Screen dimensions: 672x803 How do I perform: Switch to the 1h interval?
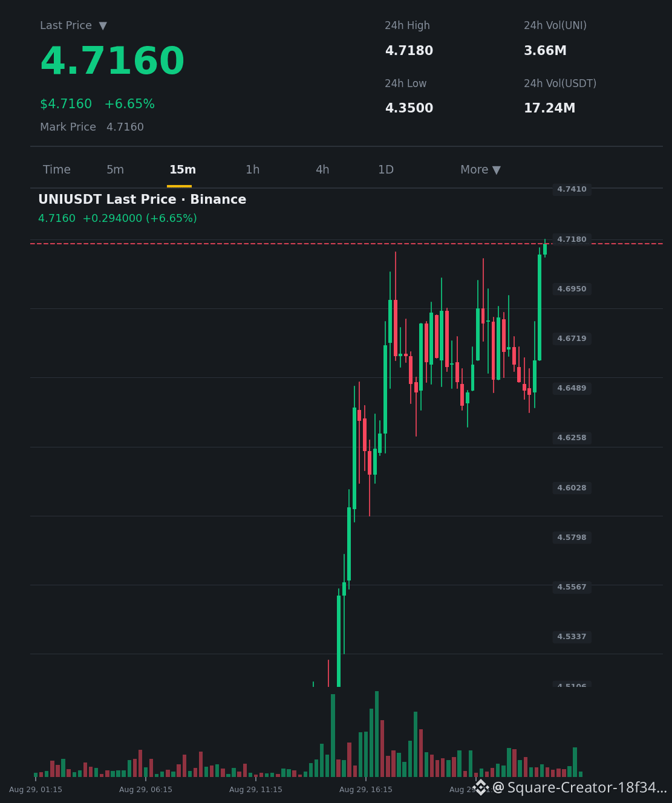point(252,170)
